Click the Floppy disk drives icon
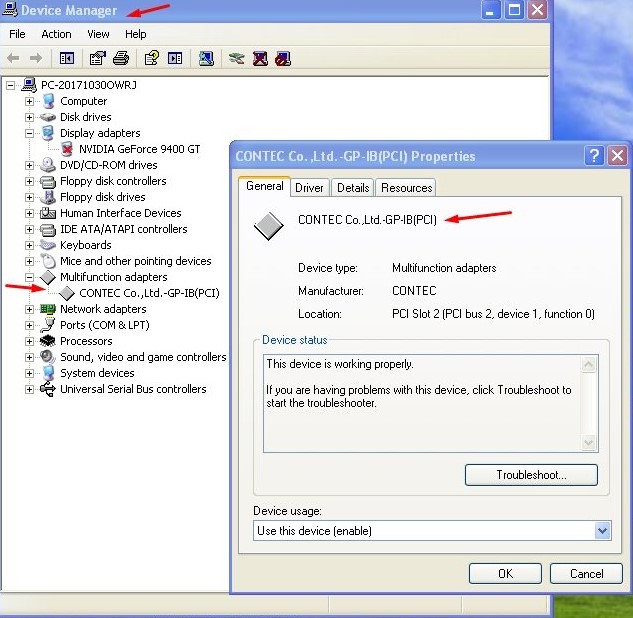 (48, 197)
